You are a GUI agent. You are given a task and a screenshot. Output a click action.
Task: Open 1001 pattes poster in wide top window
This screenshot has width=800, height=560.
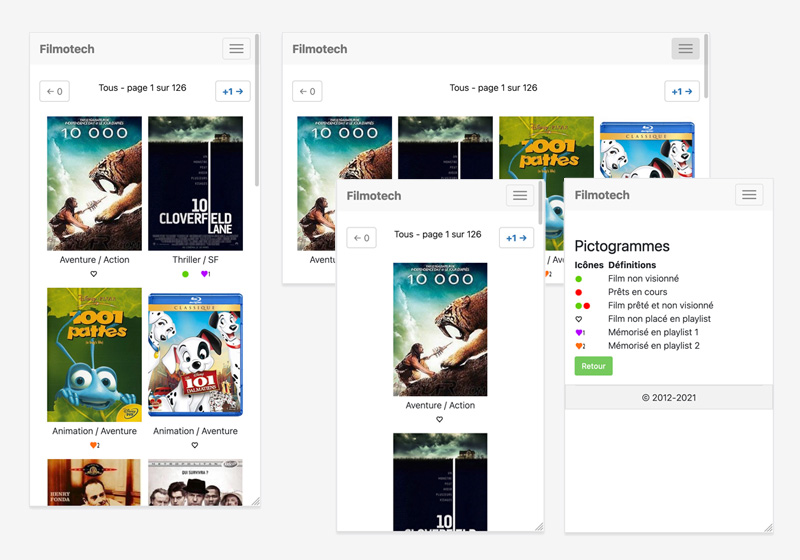(x=546, y=148)
